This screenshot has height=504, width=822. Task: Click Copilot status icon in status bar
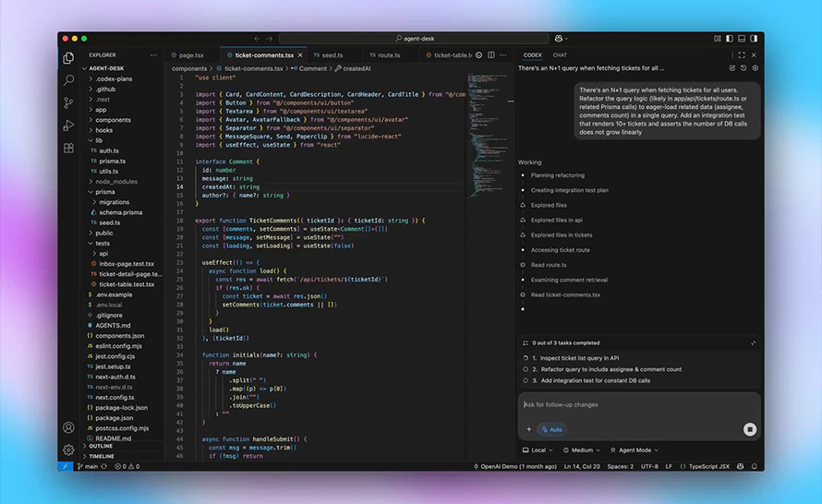coord(740,466)
